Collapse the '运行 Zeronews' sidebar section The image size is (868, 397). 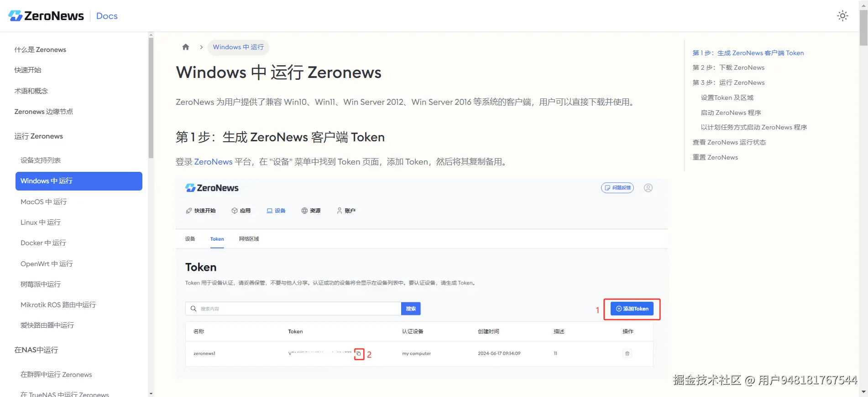39,136
